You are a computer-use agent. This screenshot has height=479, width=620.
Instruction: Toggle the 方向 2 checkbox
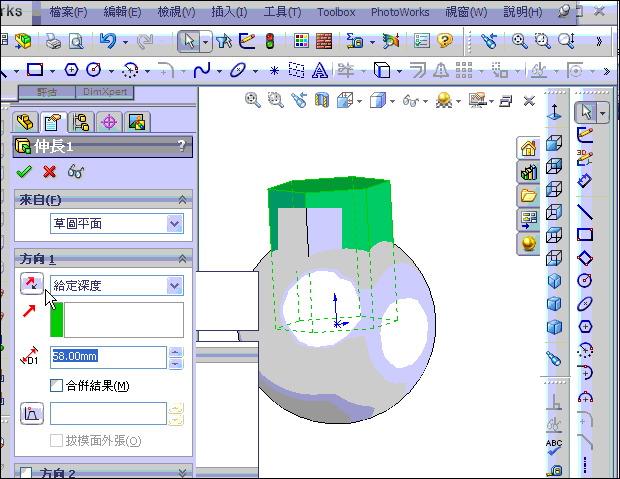click(x=26, y=473)
